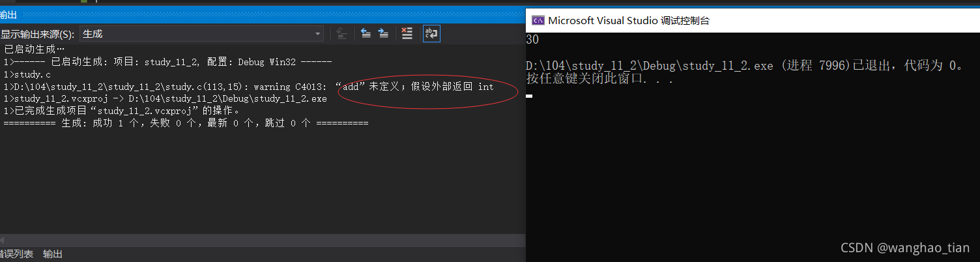Image resolution: width=980 pixels, height=262 pixels.
Task: Click the 1>study.c output line
Action: click(x=27, y=74)
